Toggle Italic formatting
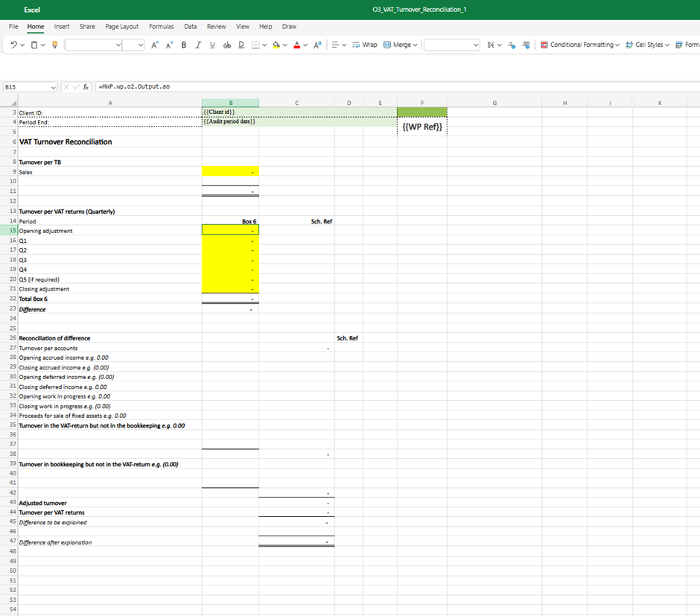This screenshot has height=616, width=700. (198, 45)
